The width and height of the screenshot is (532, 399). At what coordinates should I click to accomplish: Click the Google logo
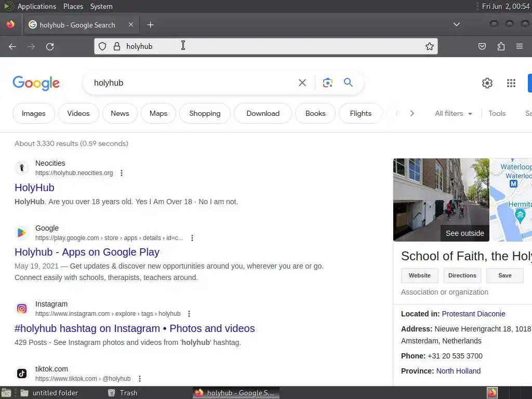click(x=36, y=83)
